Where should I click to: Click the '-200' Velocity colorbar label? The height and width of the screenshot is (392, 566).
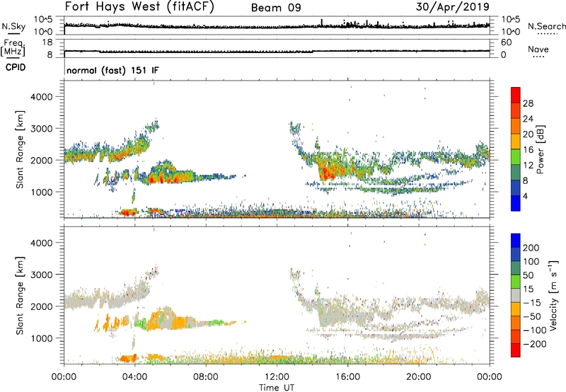(x=535, y=344)
